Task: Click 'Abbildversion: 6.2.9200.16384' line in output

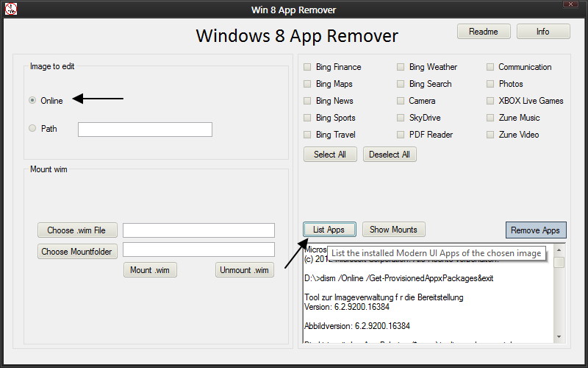Action: [357, 326]
